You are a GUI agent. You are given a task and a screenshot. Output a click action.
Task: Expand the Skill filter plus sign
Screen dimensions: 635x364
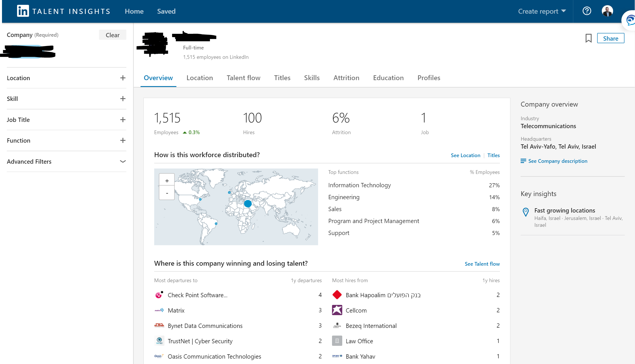pos(123,99)
